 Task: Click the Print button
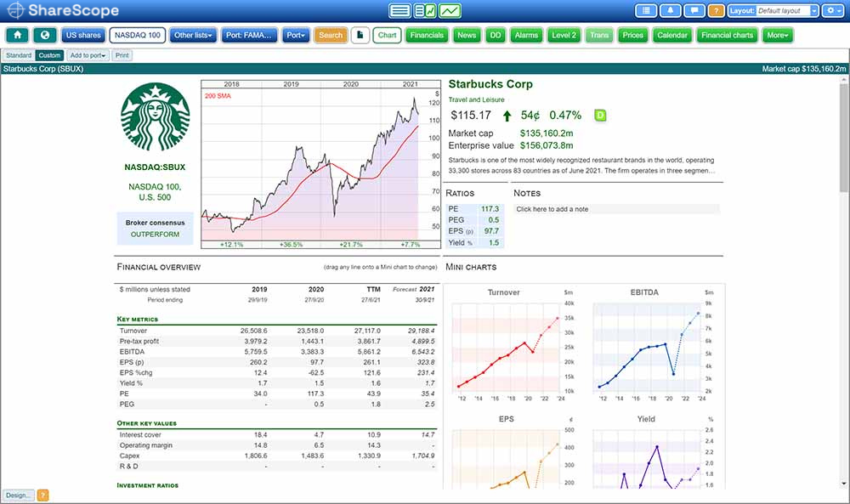click(x=122, y=55)
